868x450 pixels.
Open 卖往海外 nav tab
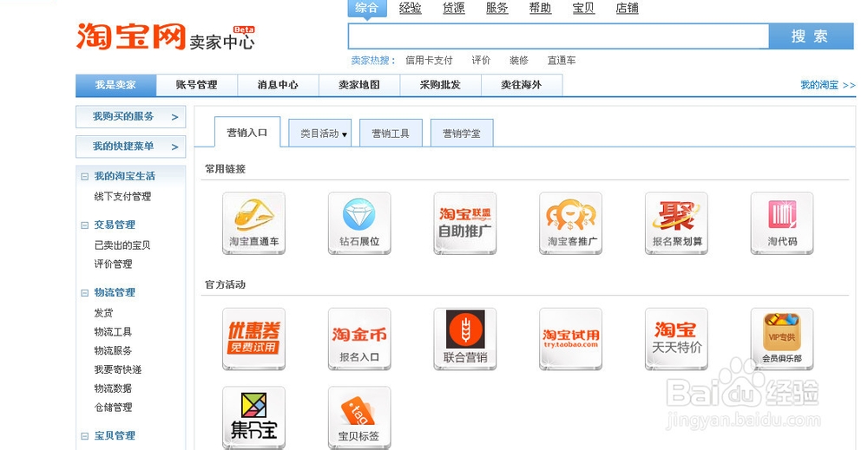(x=522, y=85)
